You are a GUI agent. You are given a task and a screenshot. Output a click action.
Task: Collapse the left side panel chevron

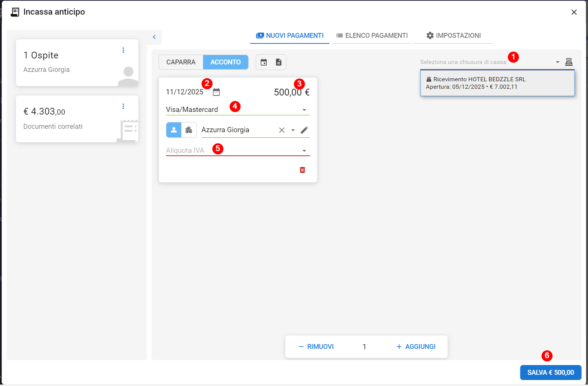coord(154,37)
